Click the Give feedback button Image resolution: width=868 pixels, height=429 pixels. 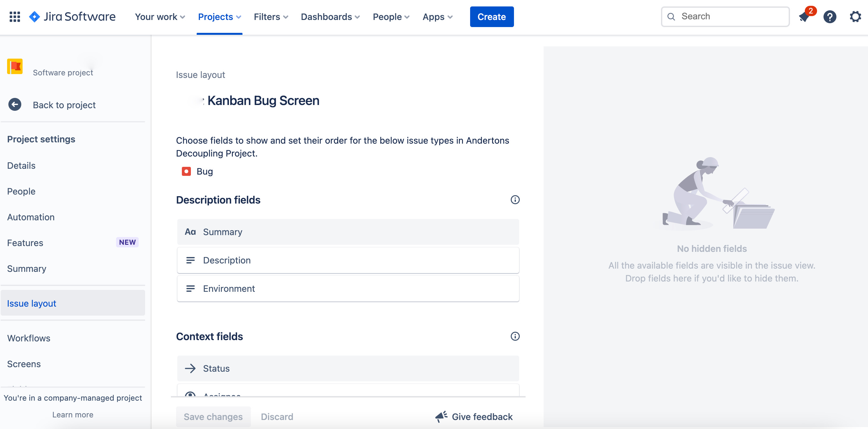click(x=474, y=416)
